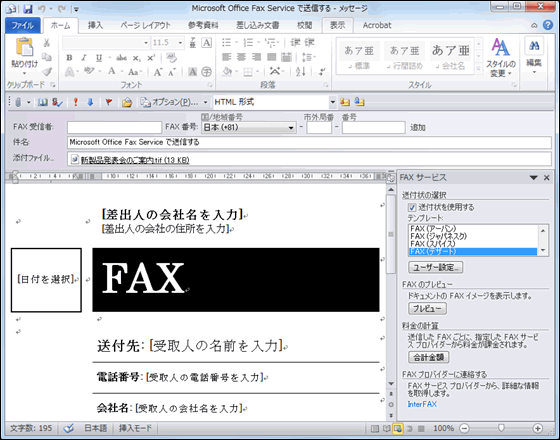Viewport: 560px width, 440px height.
Task: Click the 日本語 language status entry
Action: 95,428
